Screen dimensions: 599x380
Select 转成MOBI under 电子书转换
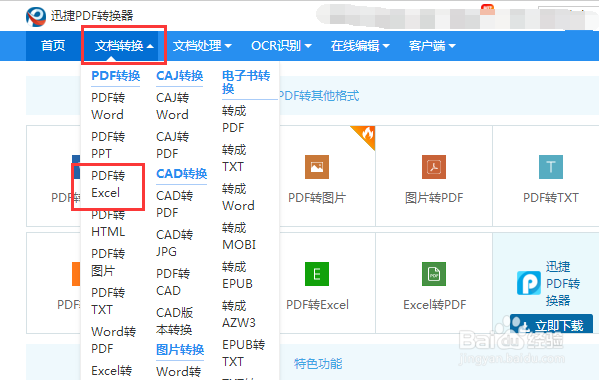pos(239,236)
